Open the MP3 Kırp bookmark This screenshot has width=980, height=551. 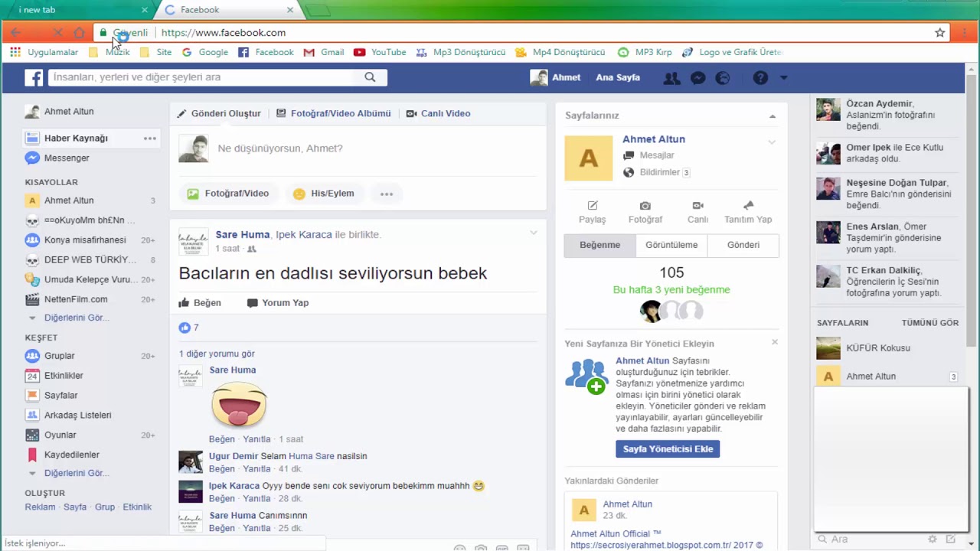(x=645, y=52)
